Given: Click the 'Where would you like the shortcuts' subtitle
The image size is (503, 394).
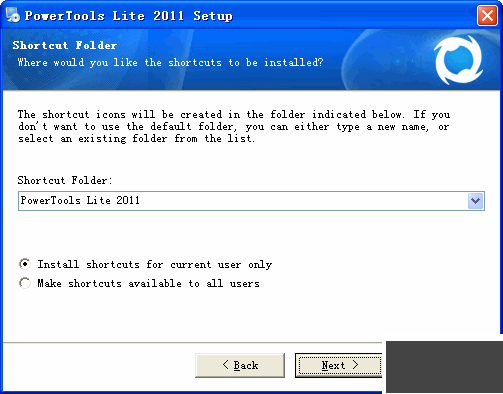Looking at the screenshot, I should 170,63.
